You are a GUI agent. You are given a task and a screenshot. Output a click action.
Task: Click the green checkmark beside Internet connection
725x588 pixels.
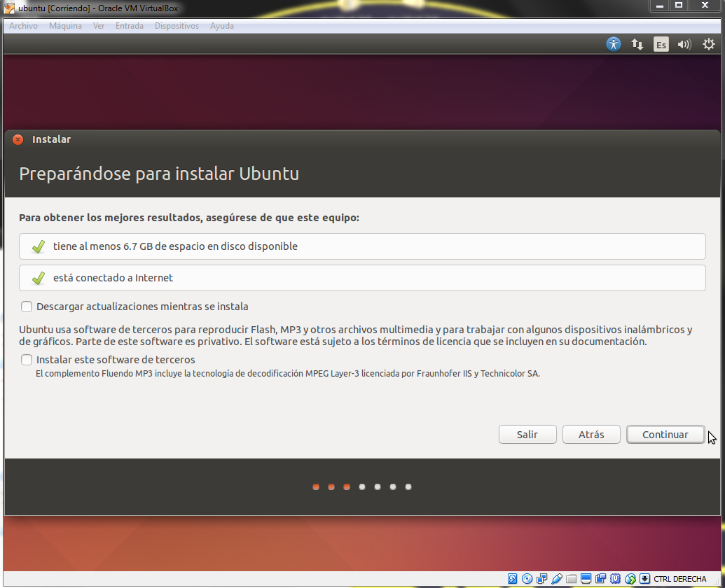pos(39,278)
